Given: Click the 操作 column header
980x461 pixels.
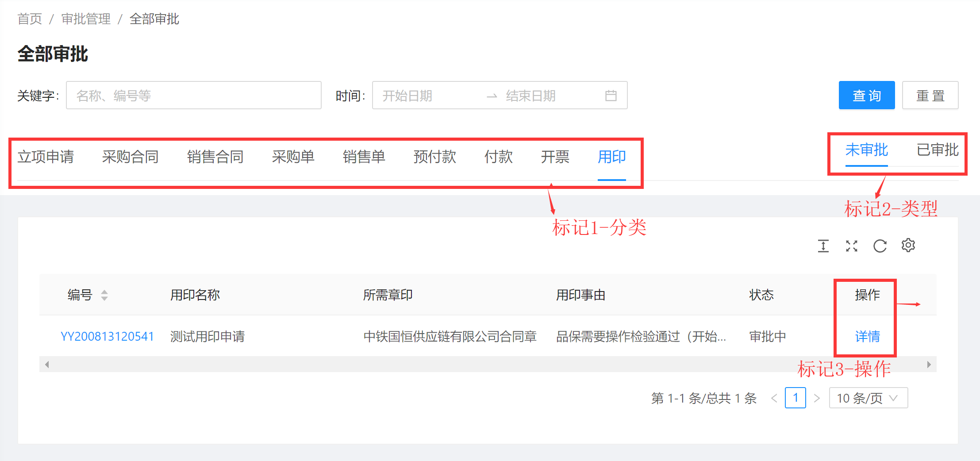Looking at the screenshot, I should [867, 295].
